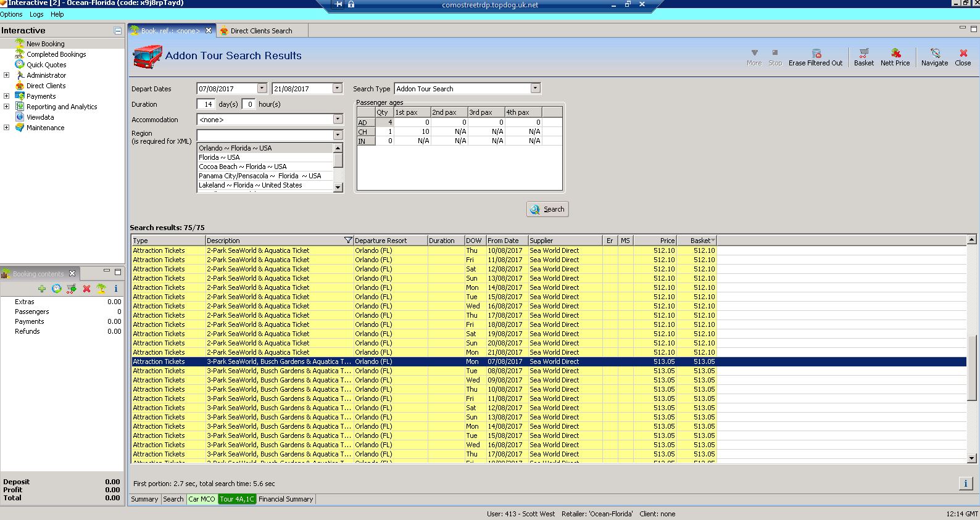The height and width of the screenshot is (520, 980).
Task: Click the Duration days input field
Action: point(206,104)
